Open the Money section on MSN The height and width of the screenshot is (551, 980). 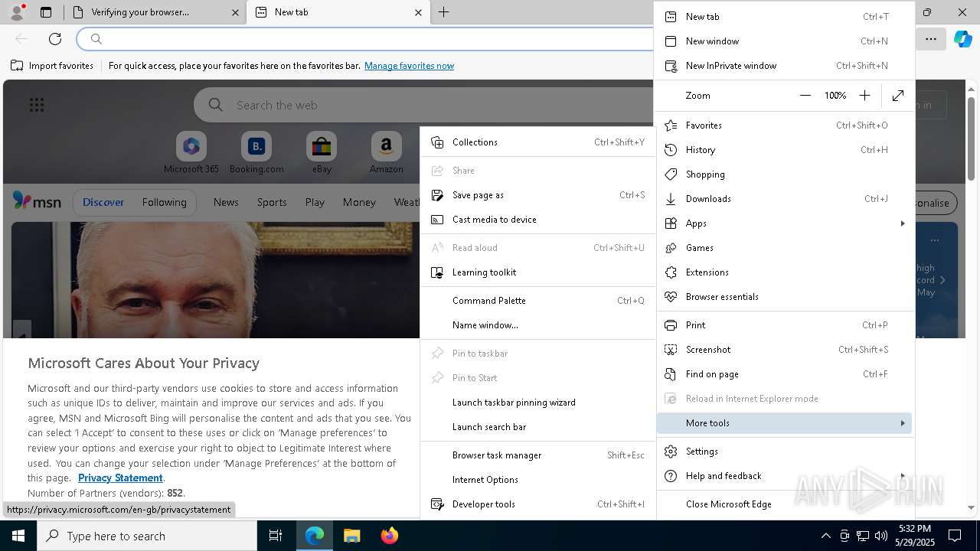click(359, 202)
